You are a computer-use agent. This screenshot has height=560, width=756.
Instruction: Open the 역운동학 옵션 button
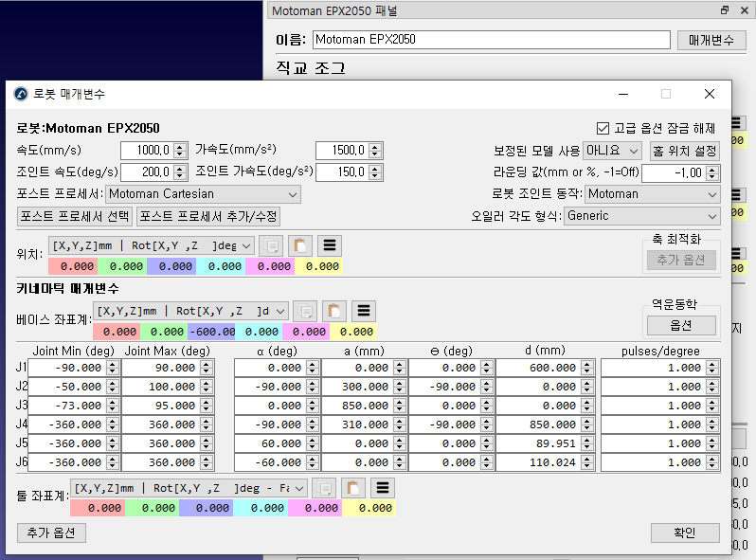681,326
